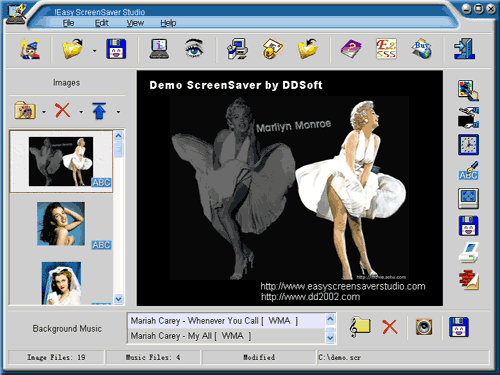Select the Marilyn white dress thumbnail

(x=61, y=161)
